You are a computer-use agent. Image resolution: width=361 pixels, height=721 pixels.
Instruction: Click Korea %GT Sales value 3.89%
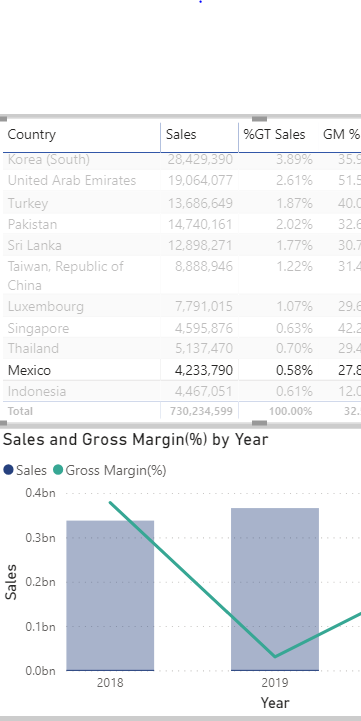[x=294, y=160]
